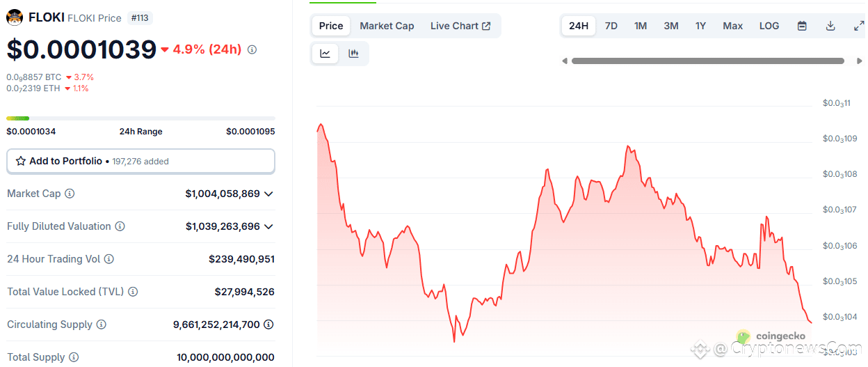The width and height of the screenshot is (868, 367).
Task: Click Add to Portfolio button
Action: point(140,161)
